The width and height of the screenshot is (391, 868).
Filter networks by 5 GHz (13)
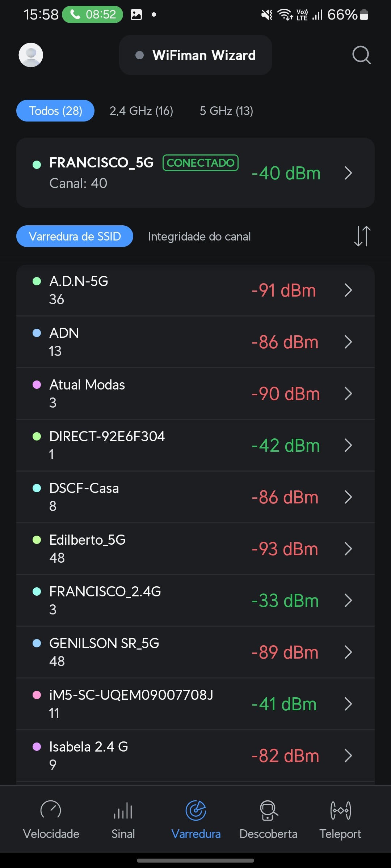(x=226, y=111)
